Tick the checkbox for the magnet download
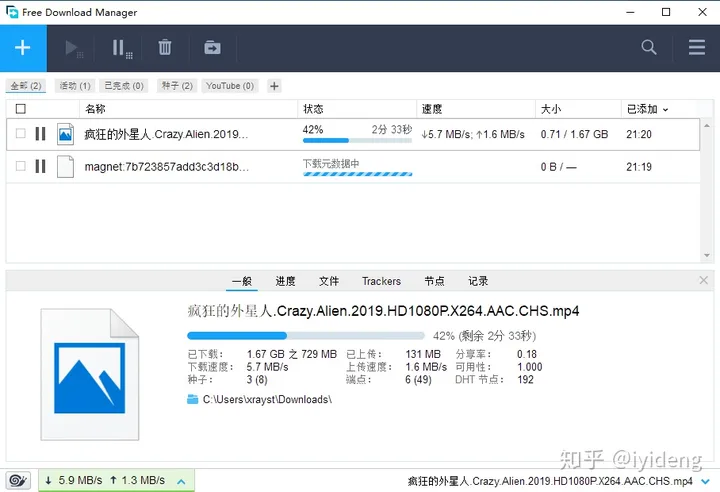This screenshot has height=492, width=720. pyautogui.click(x=21, y=167)
